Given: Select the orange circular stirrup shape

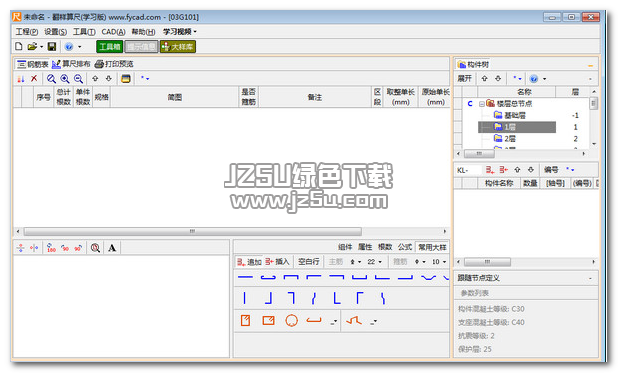Looking at the screenshot, I should click(291, 321).
